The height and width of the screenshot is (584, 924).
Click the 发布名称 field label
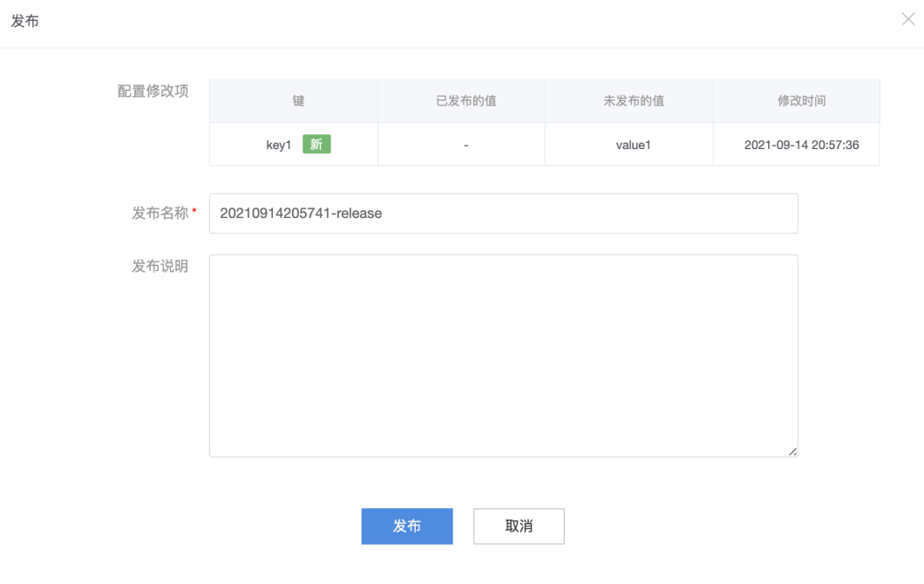[x=160, y=214]
